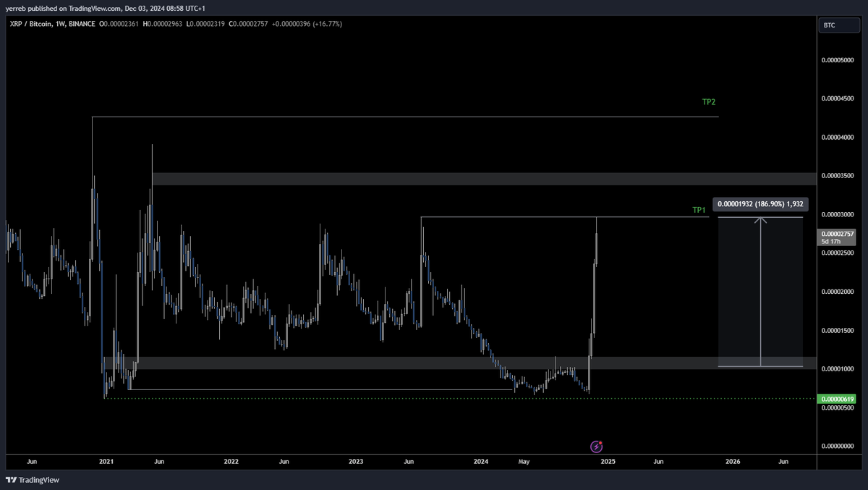
Task: Click the TradingView logo
Action: coord(33,479)
